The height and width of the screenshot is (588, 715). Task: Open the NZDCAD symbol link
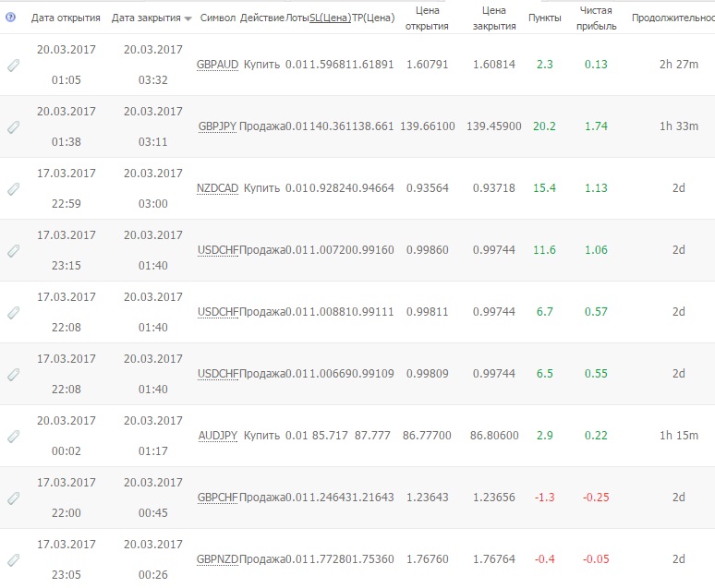(217, 187)
